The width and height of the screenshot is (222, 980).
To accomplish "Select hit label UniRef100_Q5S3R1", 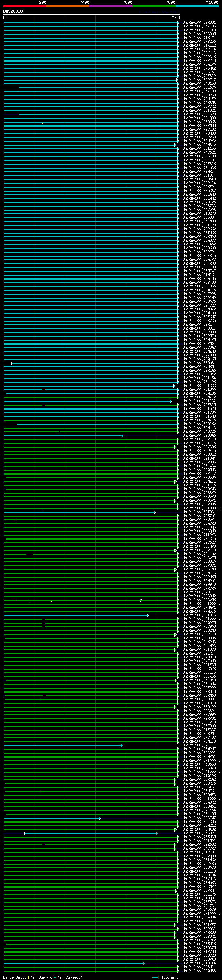I will [199, 833].
